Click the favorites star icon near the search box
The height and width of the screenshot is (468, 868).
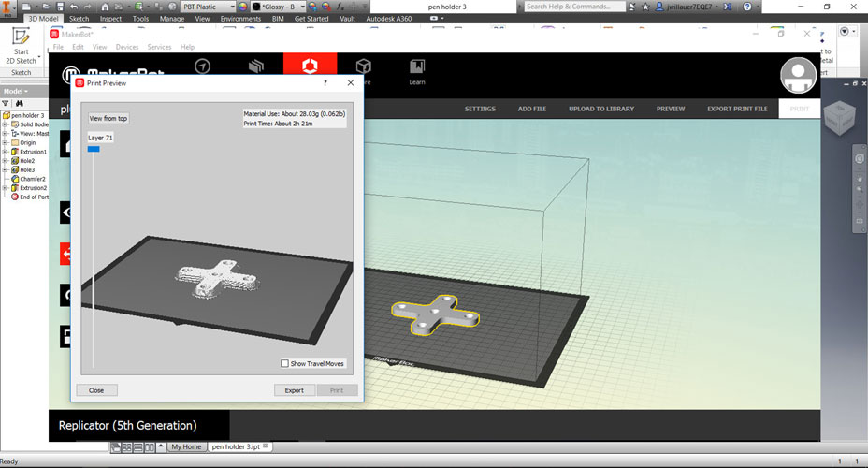point(645,7)
